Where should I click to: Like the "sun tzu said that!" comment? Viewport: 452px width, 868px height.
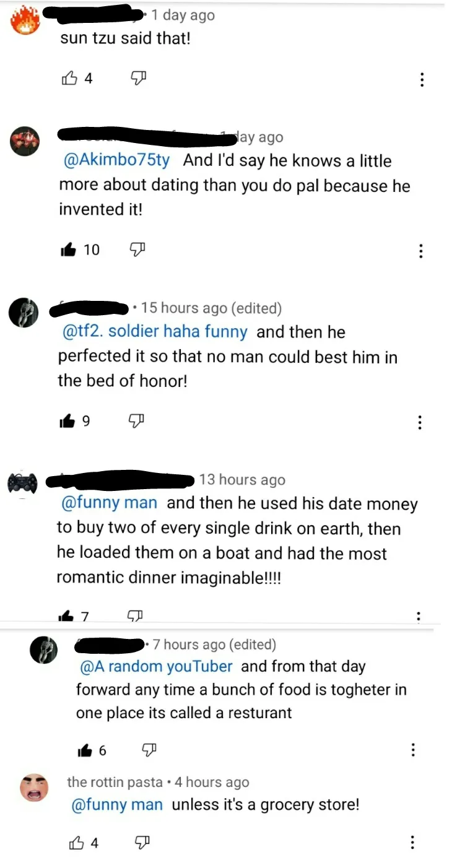70,79
